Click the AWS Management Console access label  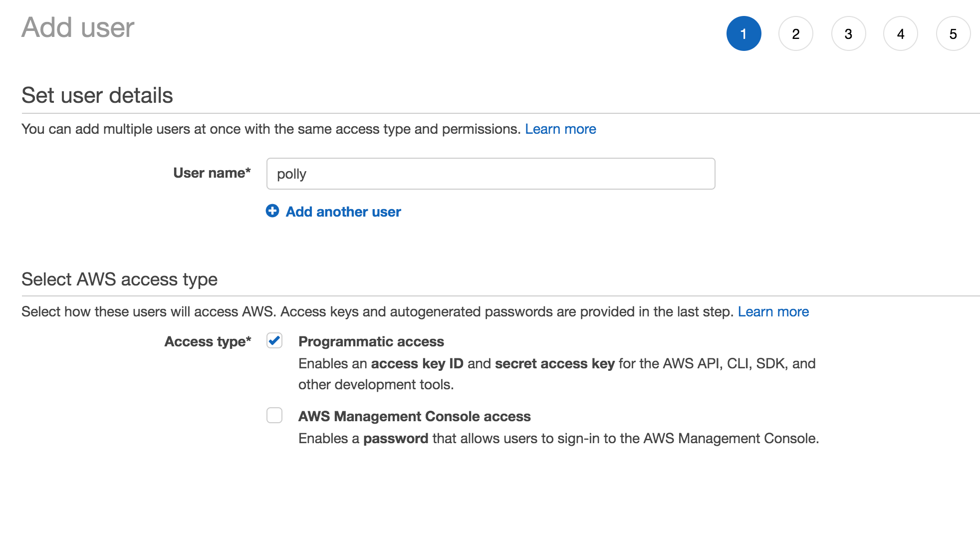(x=414, y=416)
